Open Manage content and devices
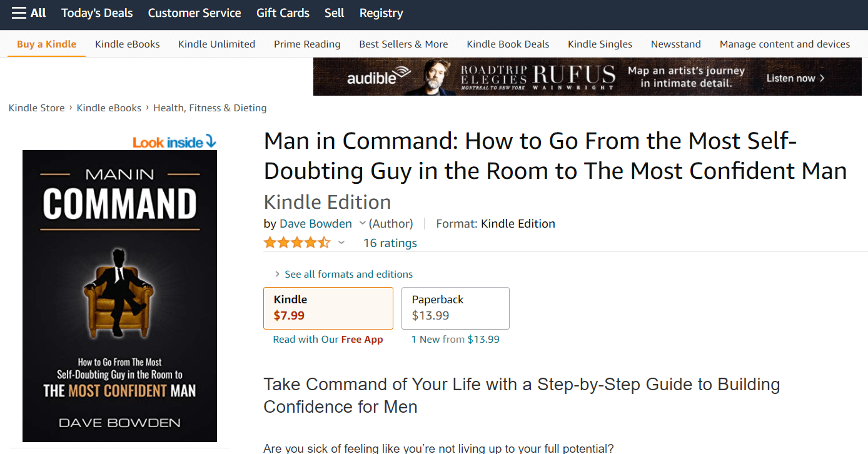Viewport: 868px width, 454px height. [784, 44]
